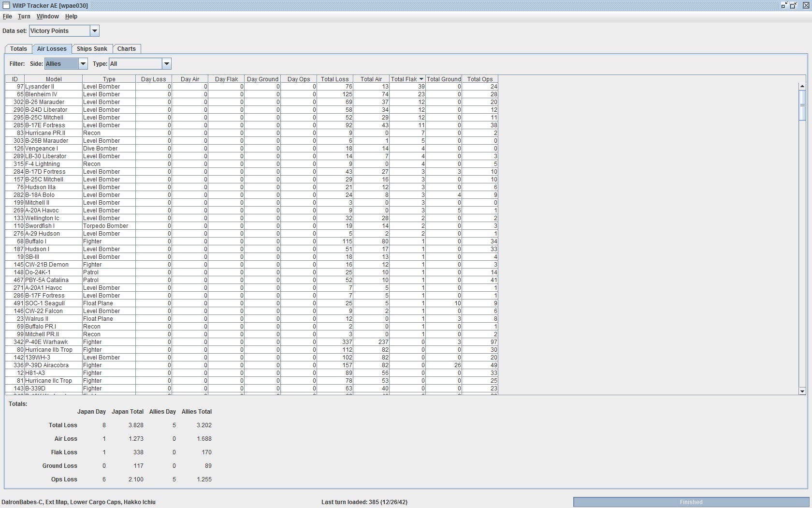Open the File menu
The image size is (812, 508).
click(x=7, y=16)
